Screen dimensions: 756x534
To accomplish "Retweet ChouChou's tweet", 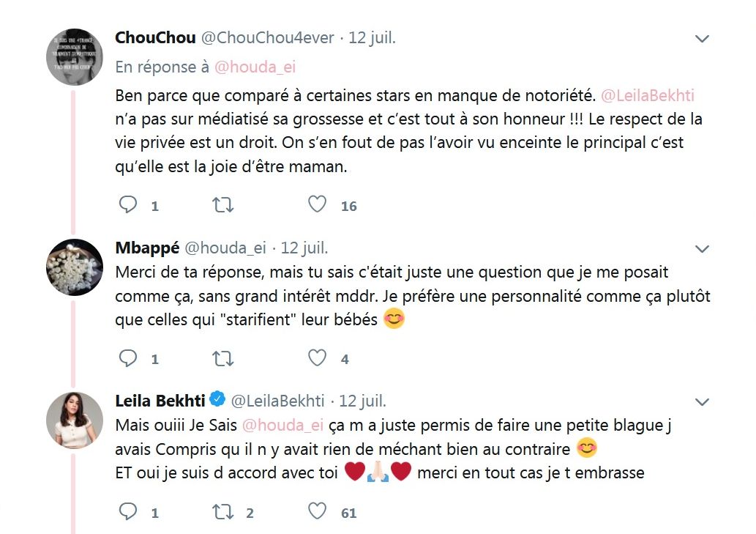I will click(222, 205).
